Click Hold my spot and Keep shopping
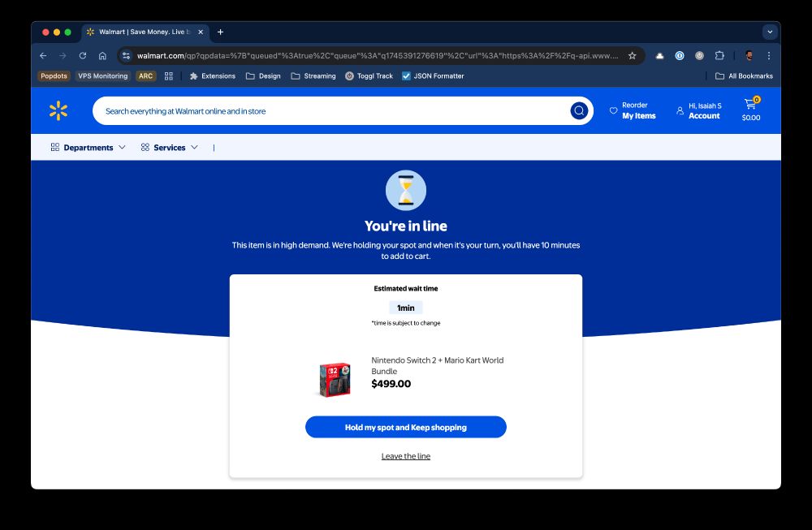 (x=406, y=427)
